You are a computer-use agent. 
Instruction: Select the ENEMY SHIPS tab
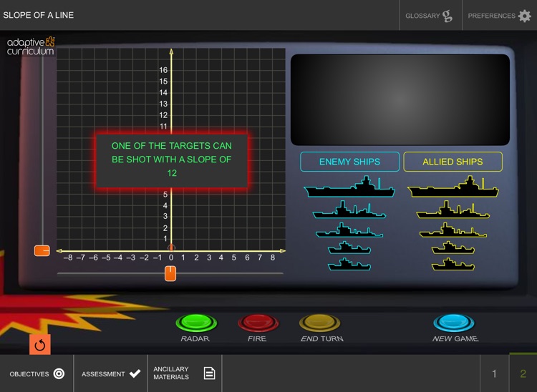[x=349, y=162]
